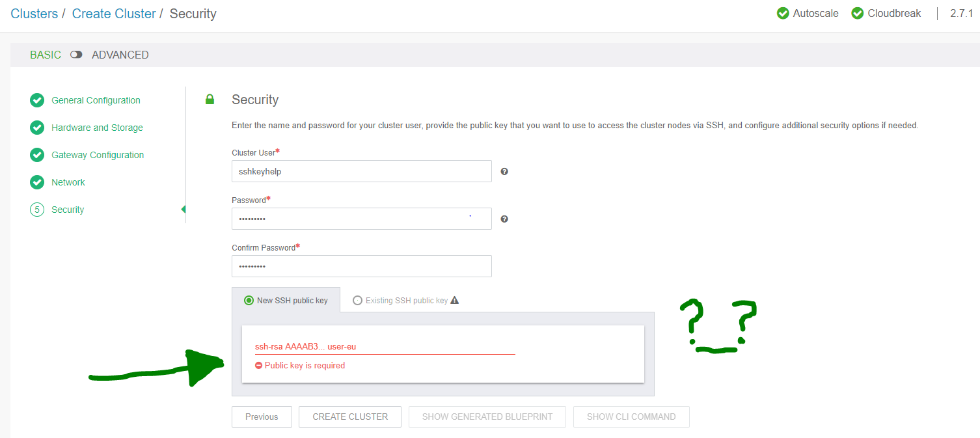980x438 pixels.
Task: Select the Existing SSH public key radio button
Action: [x=357, y=300]
